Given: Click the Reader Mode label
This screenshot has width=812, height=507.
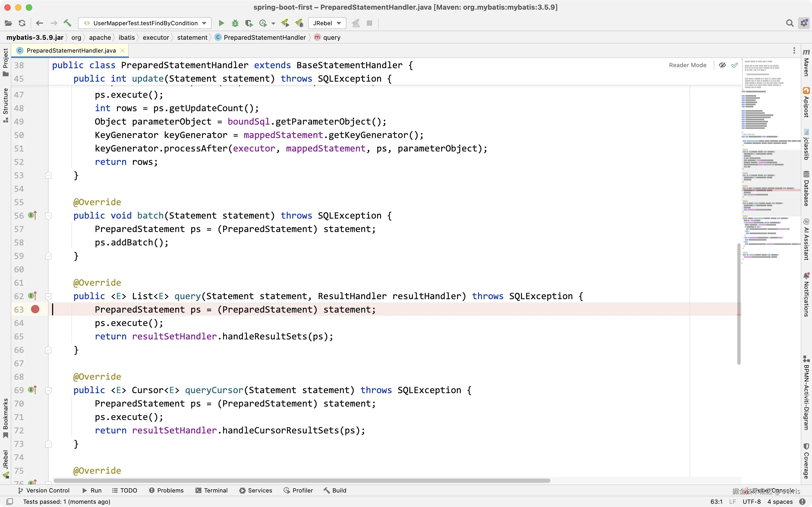Looking at the screenshot, I should (687, 65).
